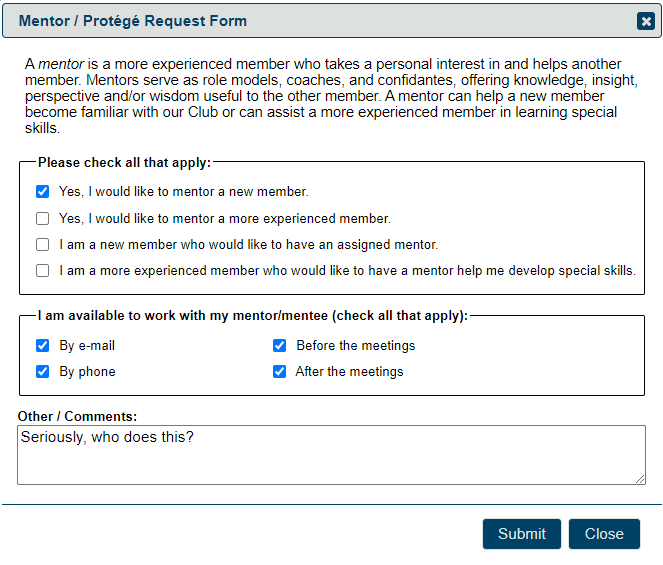Toggle off the 'By phone' checkbox
This screenshot has height=565, width=663.
tap(42, 372)
